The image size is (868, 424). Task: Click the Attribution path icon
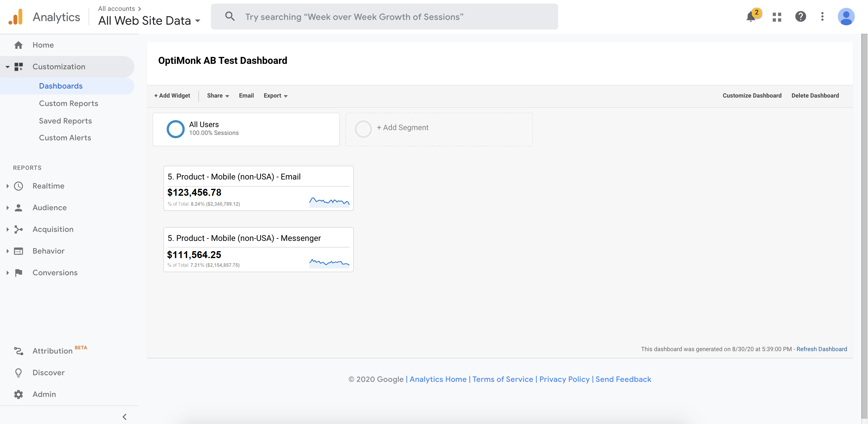pos(18,351)
